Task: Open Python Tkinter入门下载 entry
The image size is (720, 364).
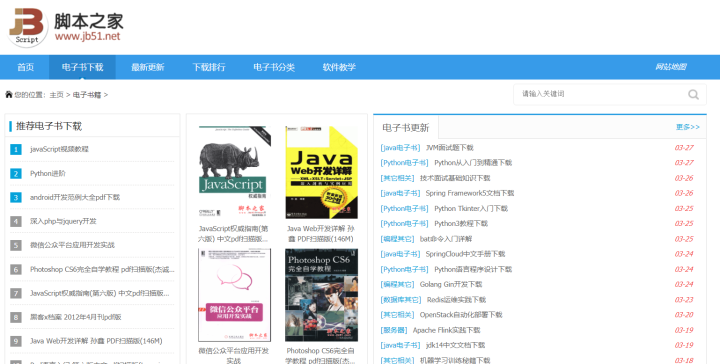Action: [471, 208]
